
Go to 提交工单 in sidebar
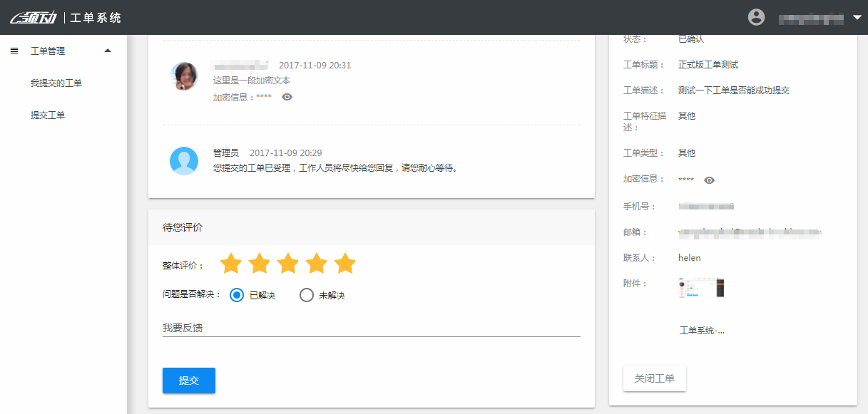point(48,115)
